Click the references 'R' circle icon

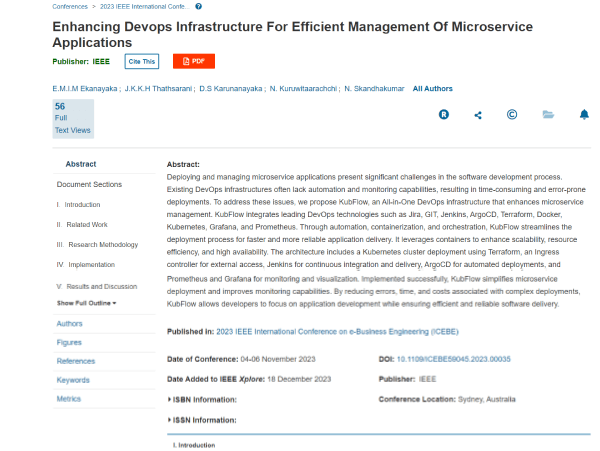tap(444, 115)
